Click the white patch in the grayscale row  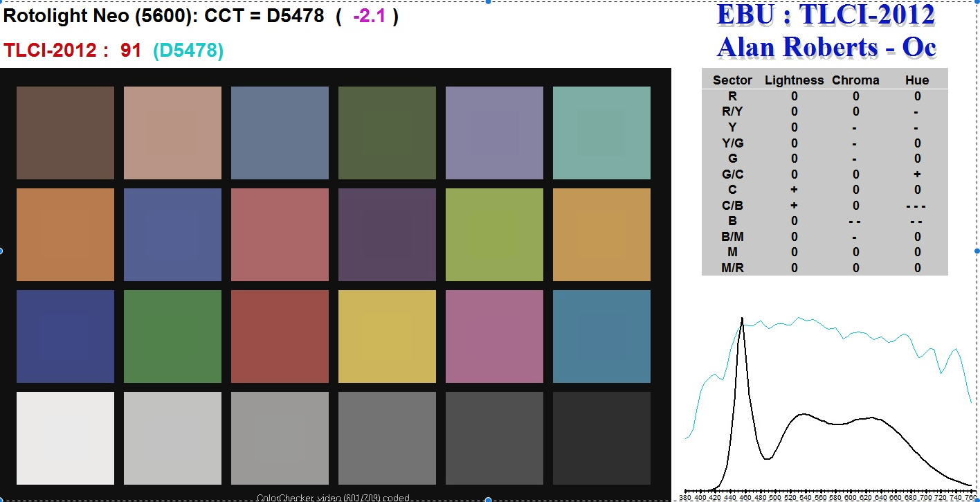(x=65, y=438)
